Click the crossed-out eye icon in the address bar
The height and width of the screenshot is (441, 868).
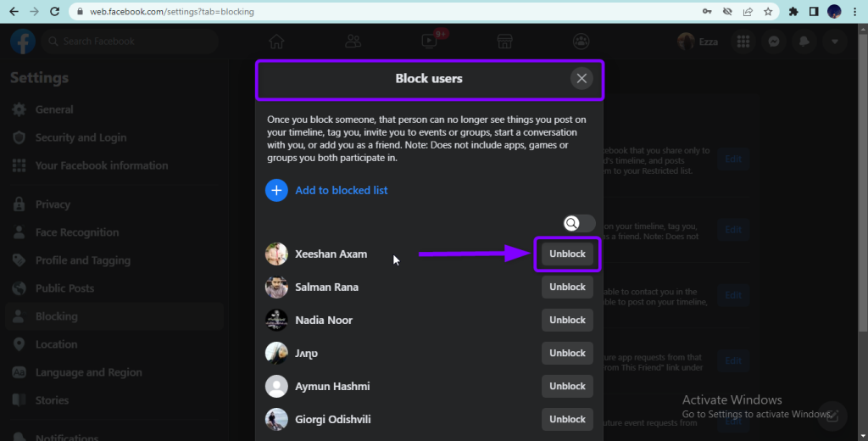(x=727, y=11)
